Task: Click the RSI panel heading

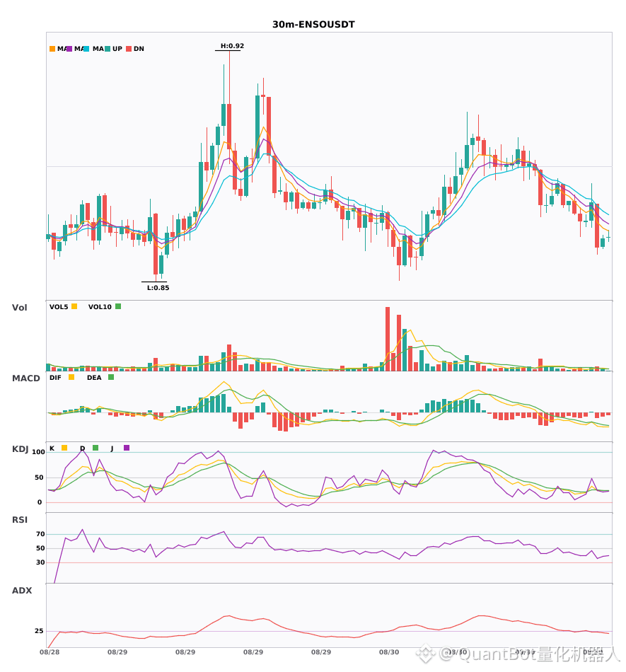Action: (x=20, y=520)
